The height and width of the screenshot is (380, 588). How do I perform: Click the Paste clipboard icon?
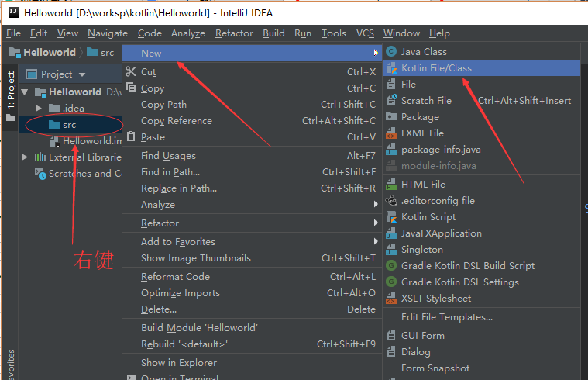131,136
